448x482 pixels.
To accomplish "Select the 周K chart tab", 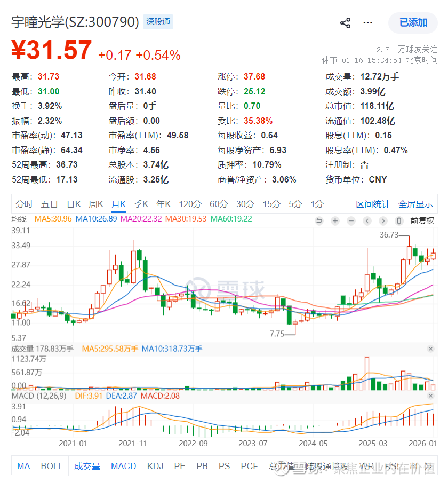I will tap(96, 204).
